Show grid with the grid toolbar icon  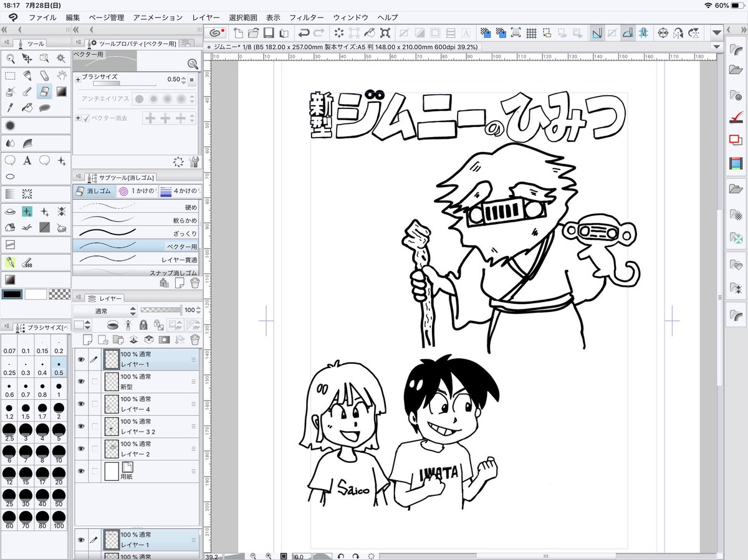[531, 33]
